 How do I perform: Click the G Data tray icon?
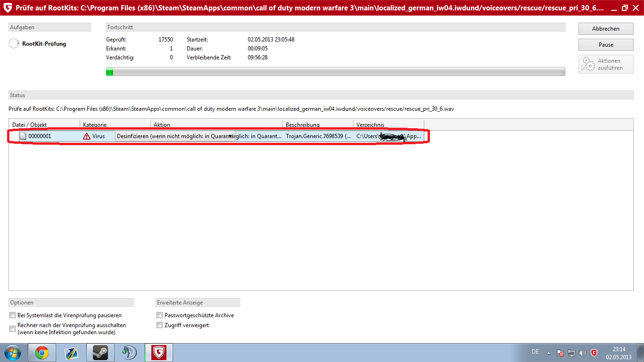coord(594,353)
